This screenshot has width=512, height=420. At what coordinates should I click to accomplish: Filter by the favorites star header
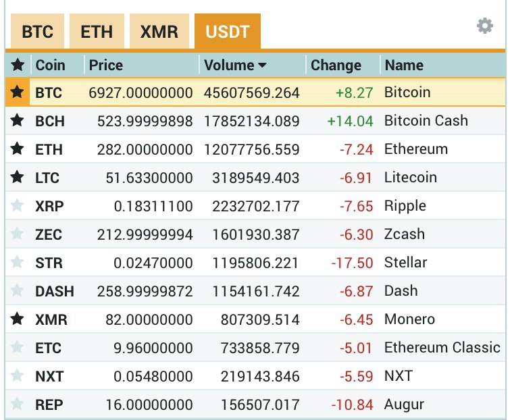pyautogui.click(x=18, y=65)
